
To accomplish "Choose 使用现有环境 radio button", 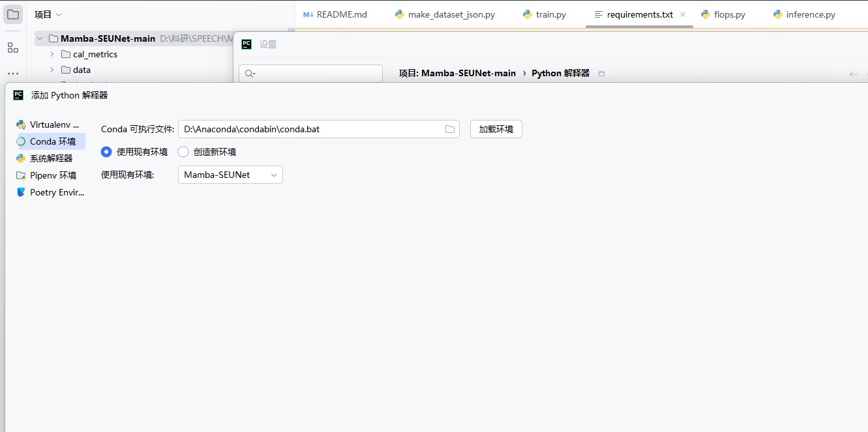I will coord(106,152).
